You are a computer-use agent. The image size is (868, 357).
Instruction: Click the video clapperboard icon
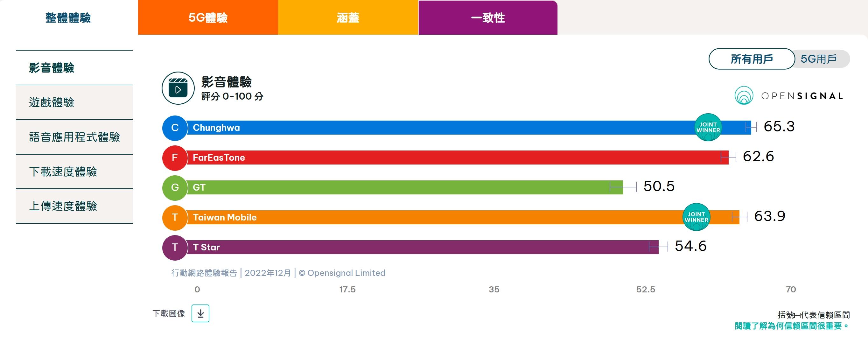click(x=178, y=88)
